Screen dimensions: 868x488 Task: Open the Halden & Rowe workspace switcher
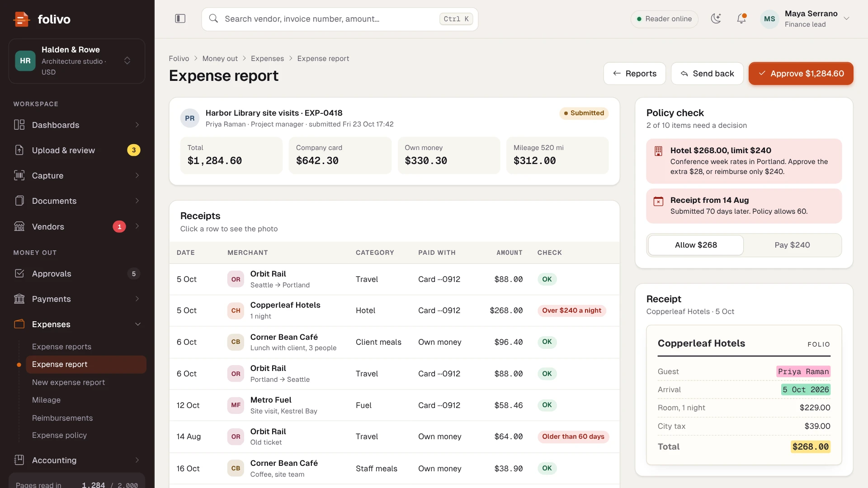pos(77,61)
